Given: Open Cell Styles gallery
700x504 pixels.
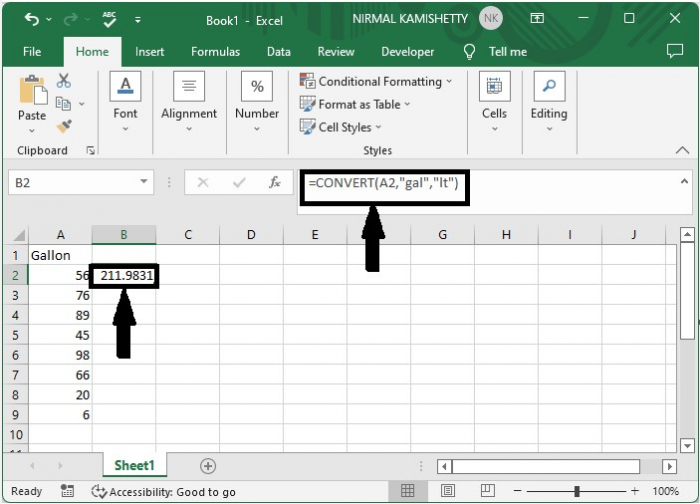Looking at the screenshot, I should tap(341, 127).
